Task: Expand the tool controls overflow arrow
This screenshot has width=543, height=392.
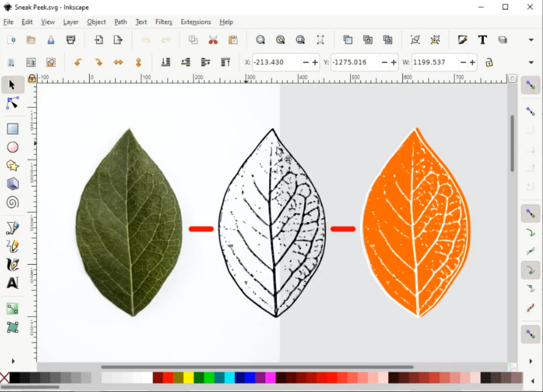Action: pyautogui.click(x=531, y=62)
